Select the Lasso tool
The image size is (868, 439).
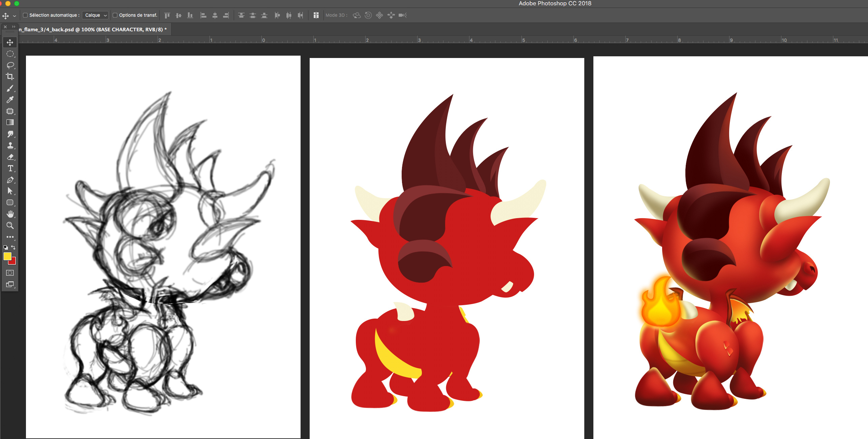[x=10, y=65]
